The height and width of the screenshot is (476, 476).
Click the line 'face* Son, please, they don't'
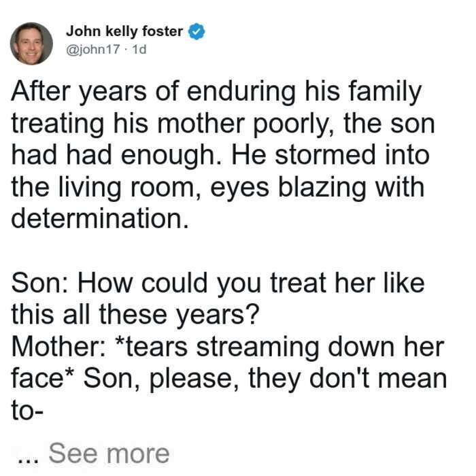(229, 379)
